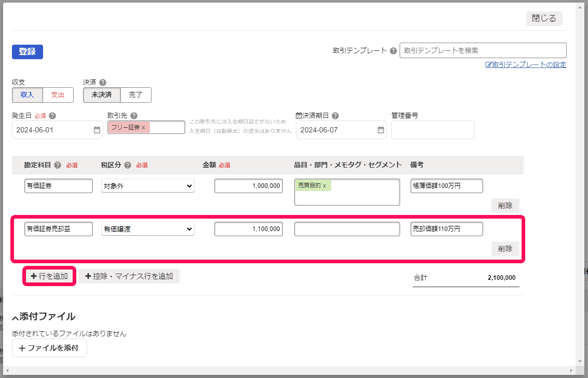Click amount field 1,000,000
Image resolution: width=588 pixels, height=378 pixels.
click(x=249, y=186)
